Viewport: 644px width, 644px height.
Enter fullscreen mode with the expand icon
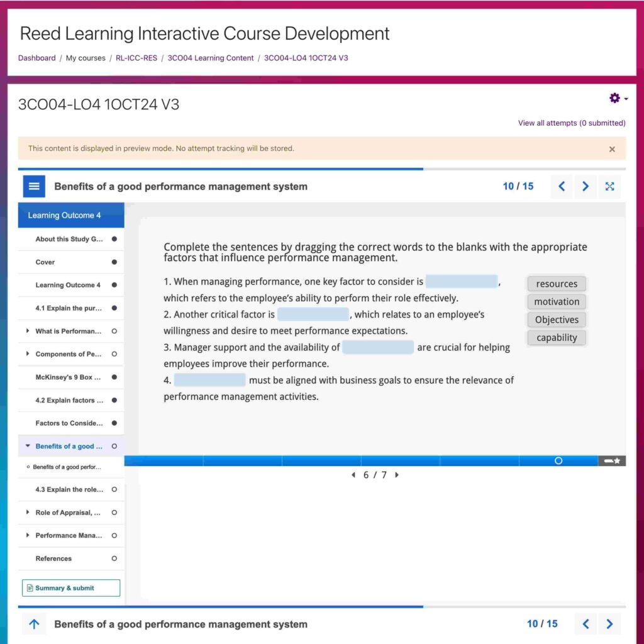tap(609, 186)
